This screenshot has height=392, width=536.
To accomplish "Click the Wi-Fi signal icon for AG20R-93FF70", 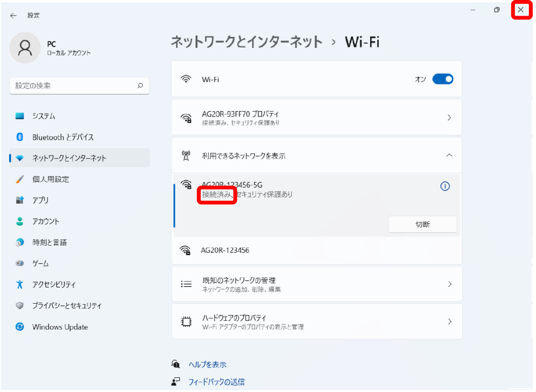I will pos(187,117).
